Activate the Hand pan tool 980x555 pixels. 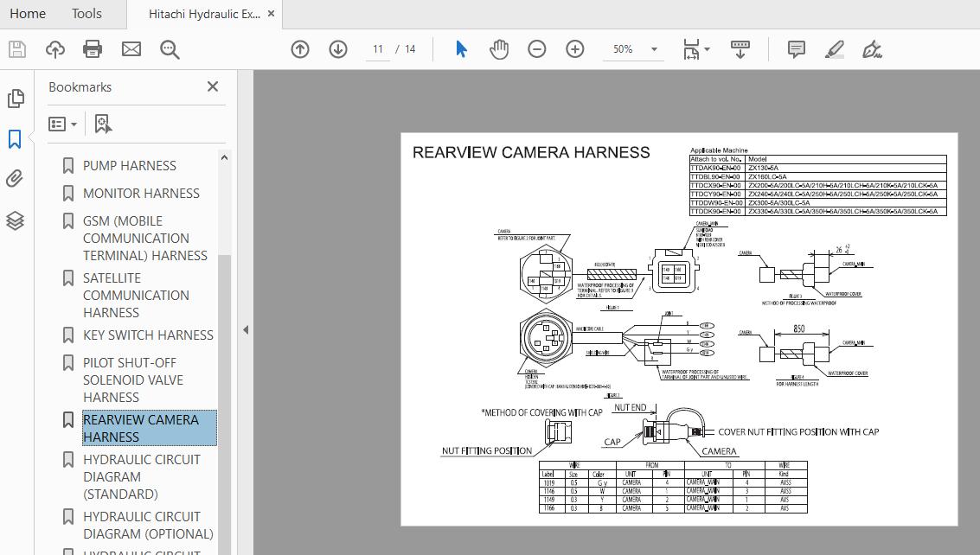[499, 49]
